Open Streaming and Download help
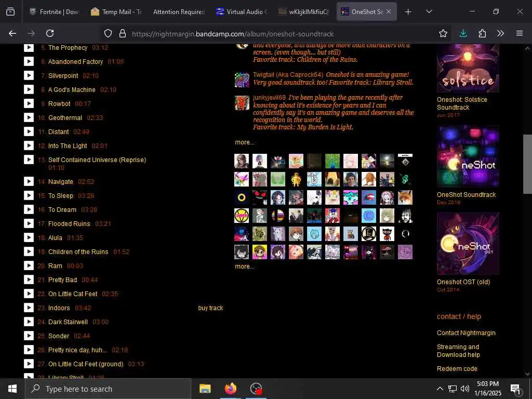Screen dimensions: 532x399 point(458,351)
